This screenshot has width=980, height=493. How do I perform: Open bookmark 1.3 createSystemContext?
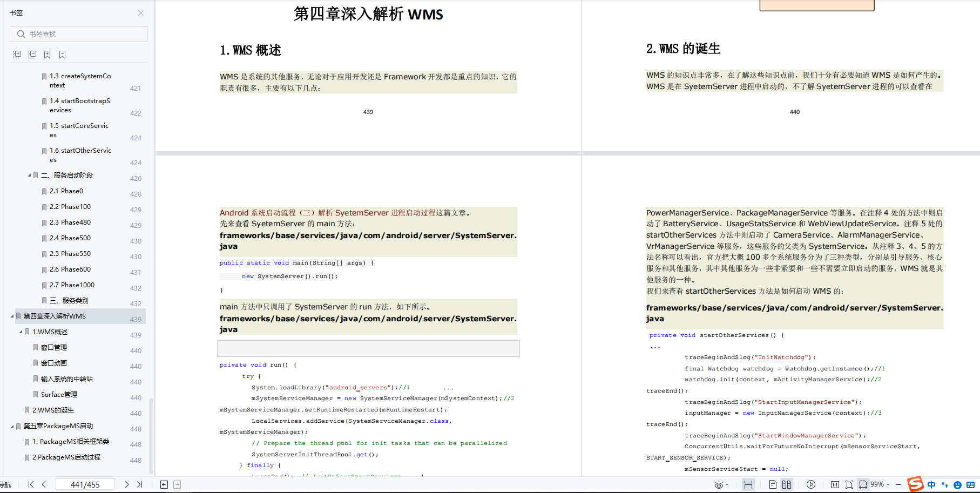pos(80,80)
